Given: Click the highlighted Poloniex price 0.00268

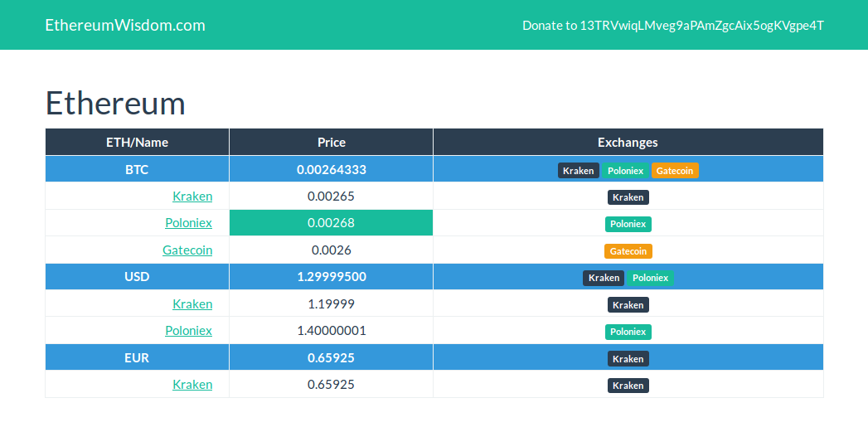Looking at the screenshot, I should (331, 223).
